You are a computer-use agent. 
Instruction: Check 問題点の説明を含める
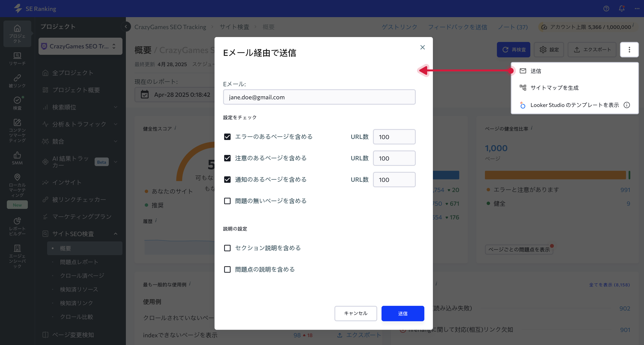227,269
